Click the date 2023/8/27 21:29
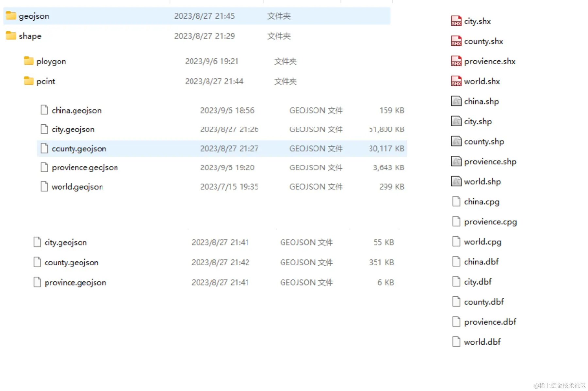 (x=204, y=36)
